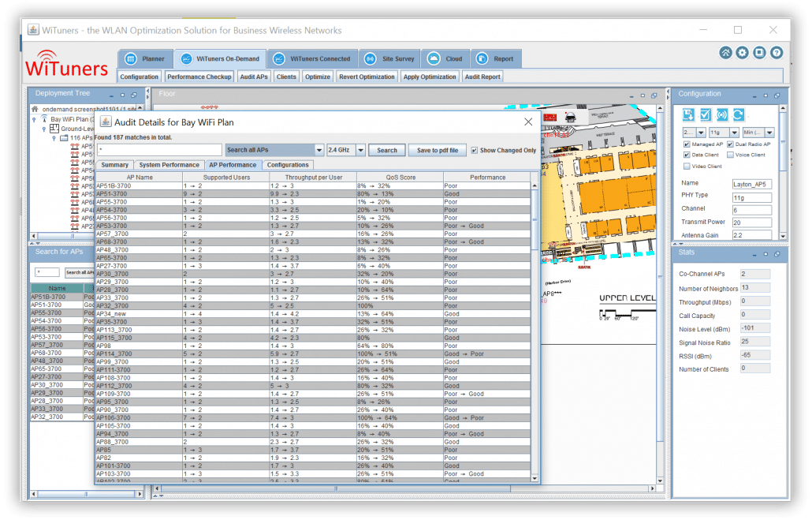This screenshot has height=520, width=812.
Task: Click the home icon at top right
Action: 725,53
